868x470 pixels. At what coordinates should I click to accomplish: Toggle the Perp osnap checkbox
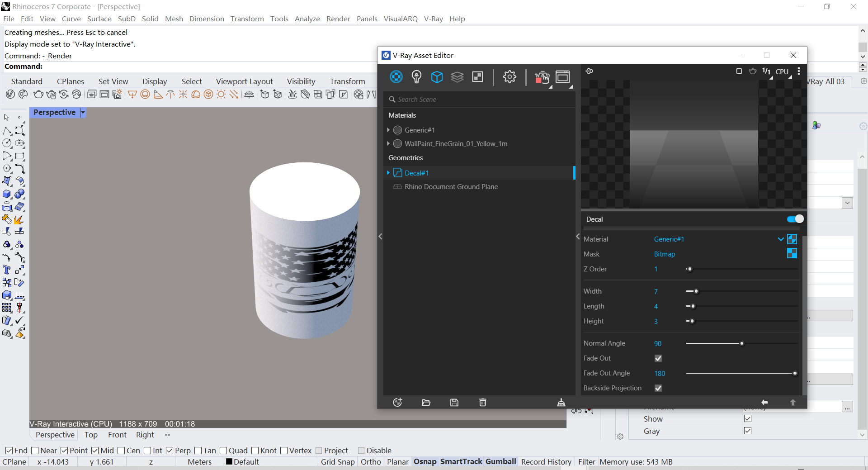coord(170,451)
